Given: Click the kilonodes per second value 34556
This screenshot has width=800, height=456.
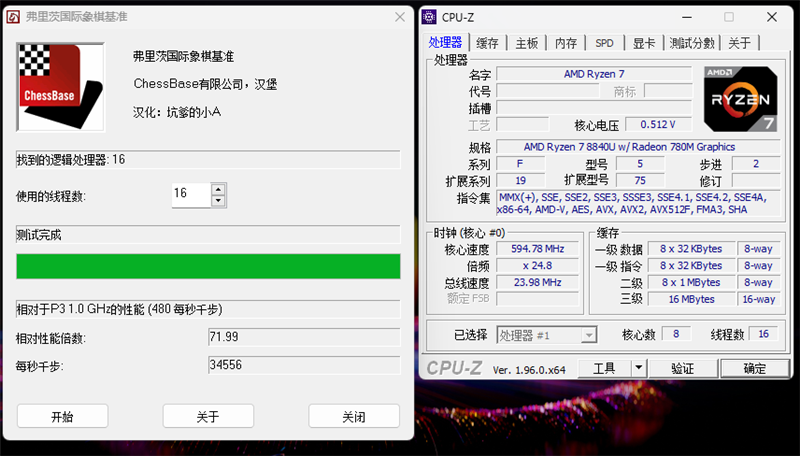Looking at the screenshot, I should pos(304,365).
